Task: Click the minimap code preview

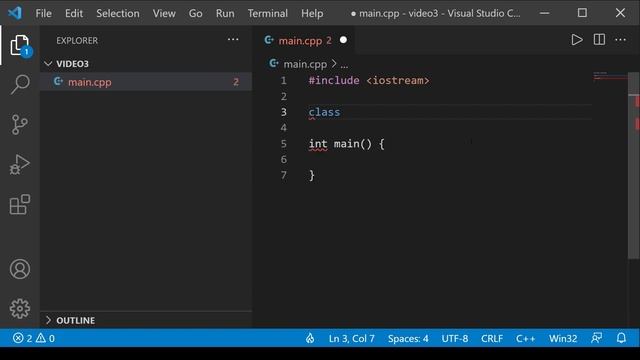Action: point(610,76)
